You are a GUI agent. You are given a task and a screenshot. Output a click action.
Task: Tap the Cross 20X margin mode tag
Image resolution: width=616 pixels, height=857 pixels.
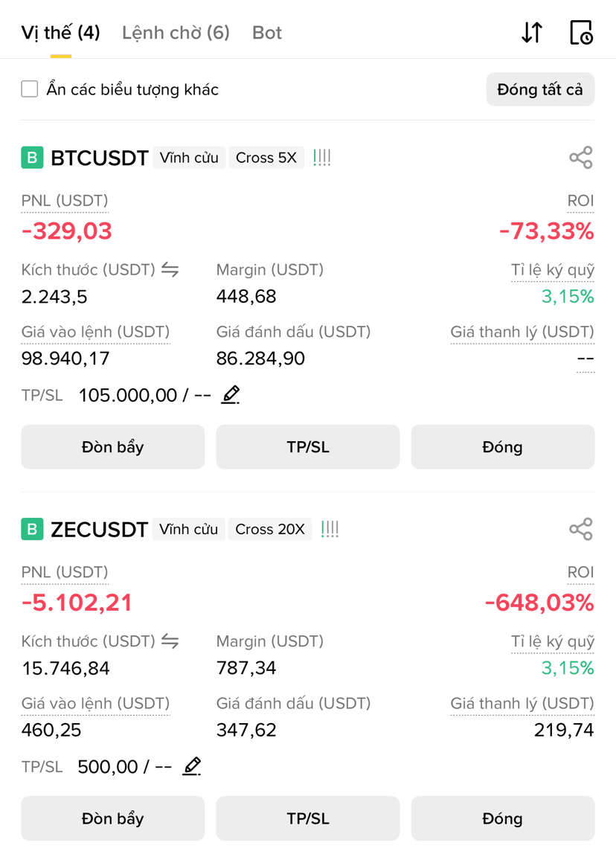270,530
